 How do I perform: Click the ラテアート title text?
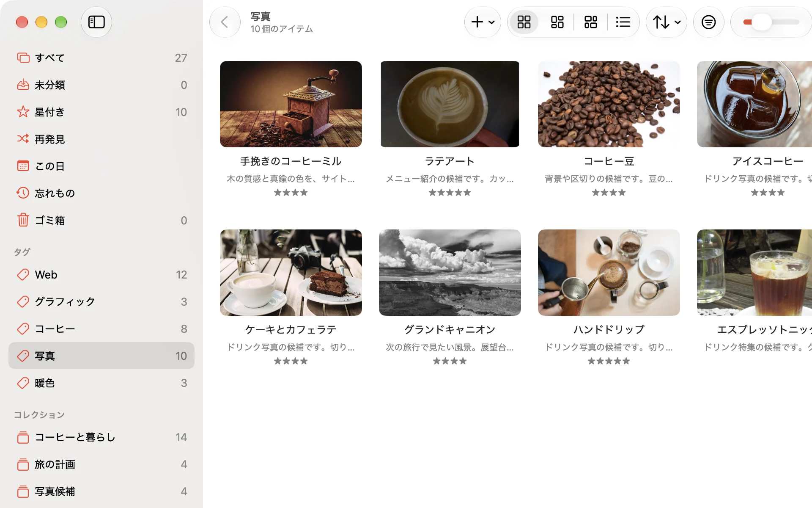coord(450,161)
